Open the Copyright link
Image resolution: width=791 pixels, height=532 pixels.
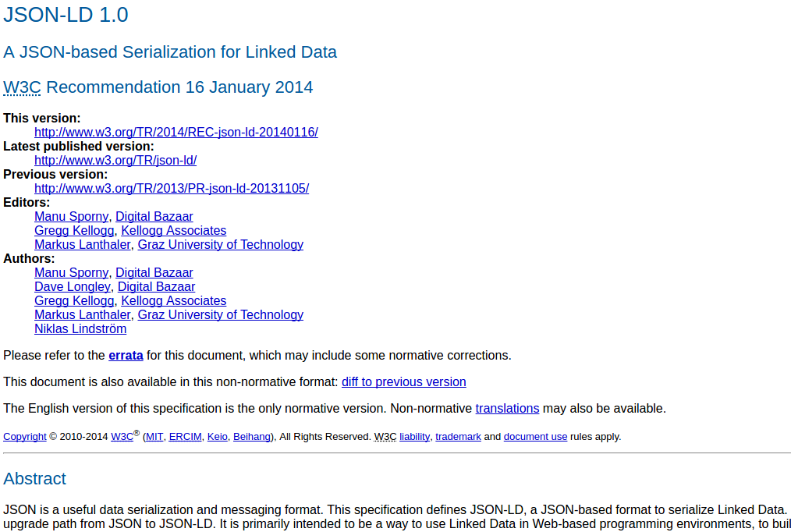pos(25,437)
